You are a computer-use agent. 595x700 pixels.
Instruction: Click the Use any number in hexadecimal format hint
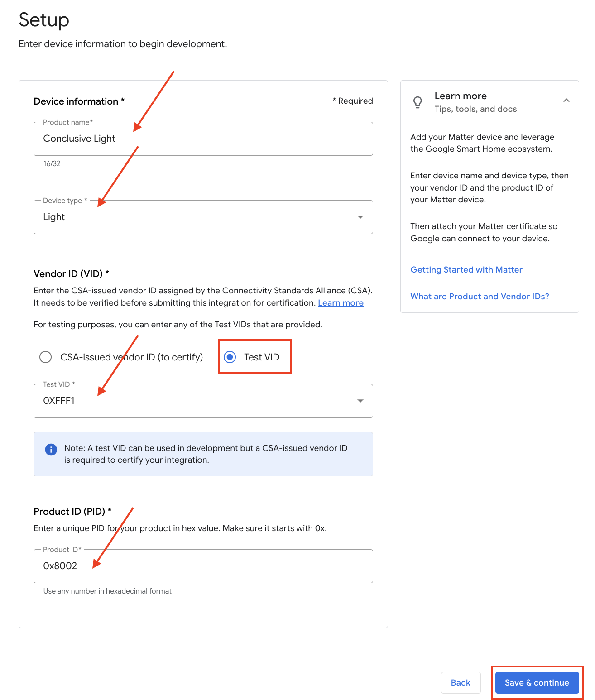point(107,591)
